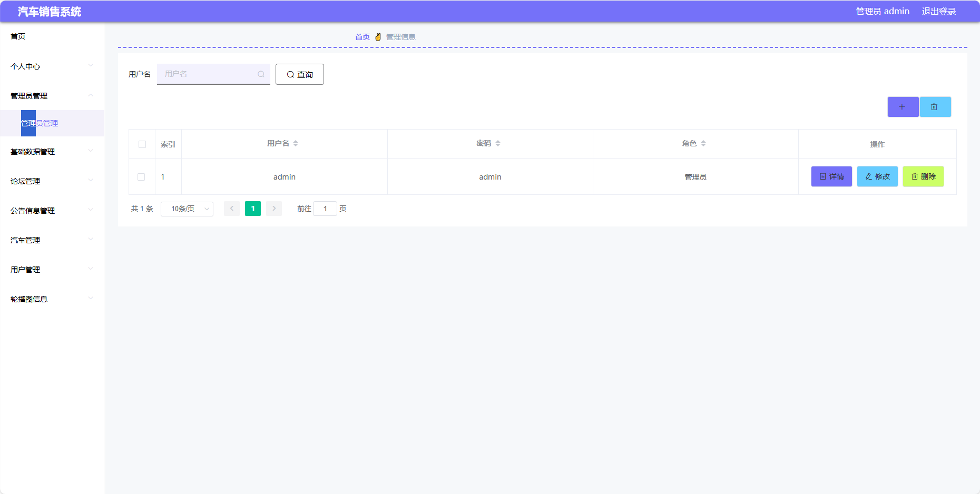
Task: Collapse 管理员管理 parent menu
Action: coord(52,96)
